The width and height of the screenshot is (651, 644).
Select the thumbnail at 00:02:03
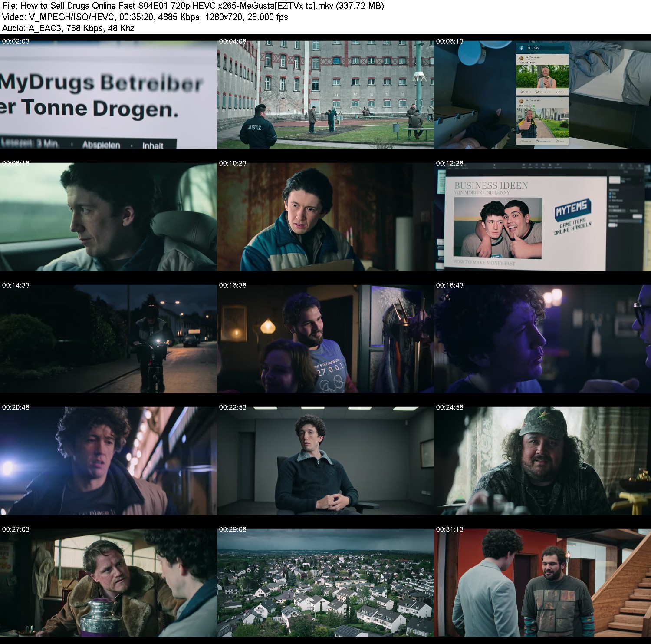click(108, 95)
